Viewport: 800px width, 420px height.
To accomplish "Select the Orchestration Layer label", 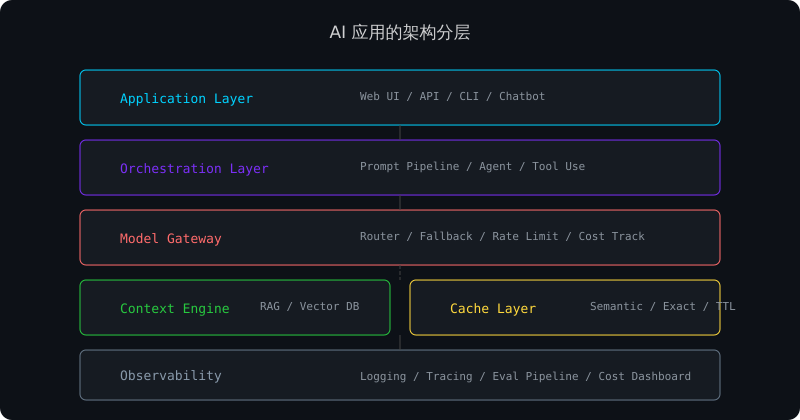I will pyautogui.click(x=194, y=168).
